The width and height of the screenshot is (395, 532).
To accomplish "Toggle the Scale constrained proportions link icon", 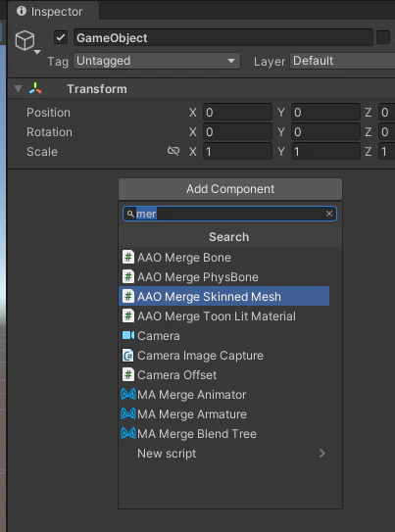I will pos(173,151).
